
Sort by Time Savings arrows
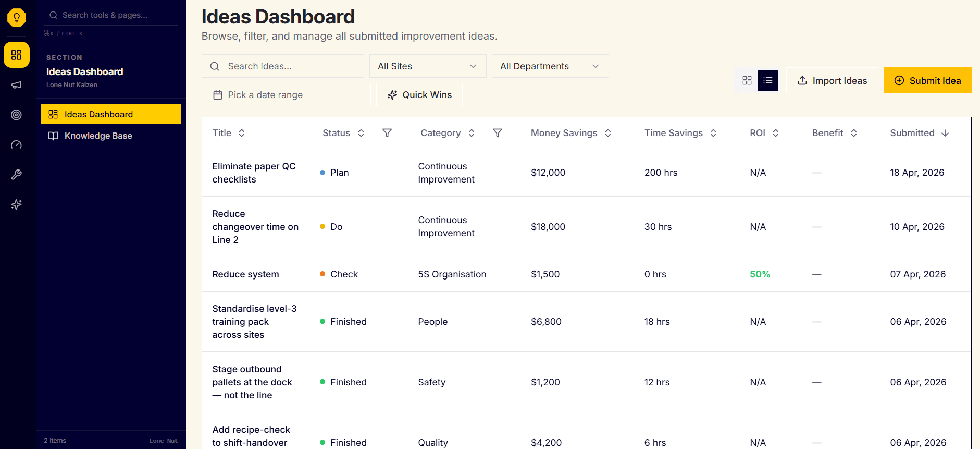pyautogui.click(x=713, y=133)
